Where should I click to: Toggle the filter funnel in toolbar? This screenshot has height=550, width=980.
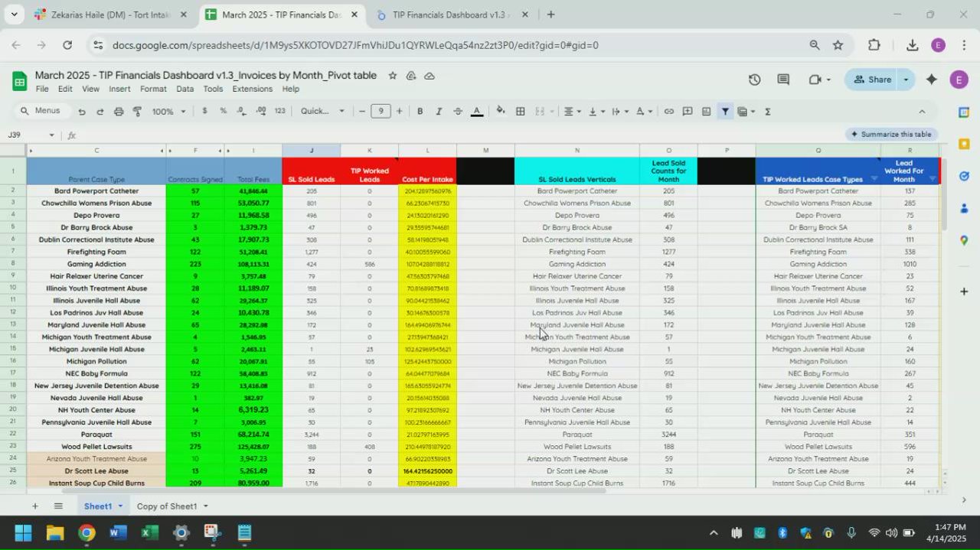pos(725,111)
